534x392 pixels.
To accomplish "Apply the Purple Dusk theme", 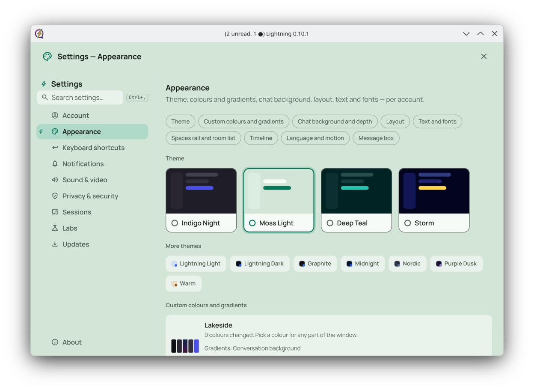I will (457, 264).
